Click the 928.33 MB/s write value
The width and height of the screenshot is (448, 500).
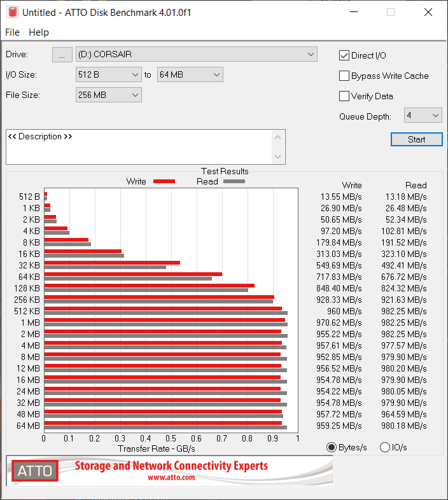339,300
